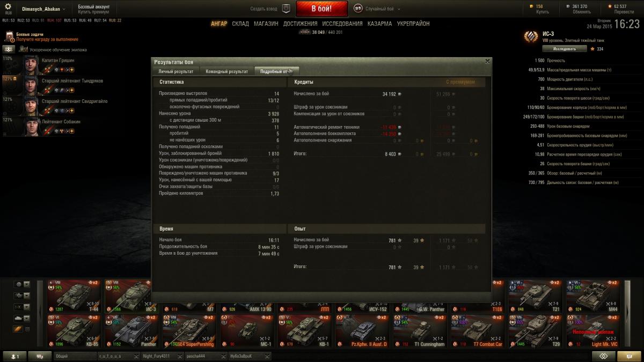Viewport: 644px width, 362px height.
Task: Close the Результаты боя window
Action: [x=487, y=61]
